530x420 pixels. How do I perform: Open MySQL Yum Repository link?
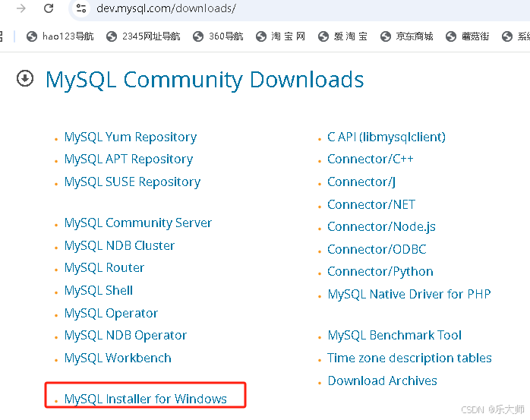point(131,137)
